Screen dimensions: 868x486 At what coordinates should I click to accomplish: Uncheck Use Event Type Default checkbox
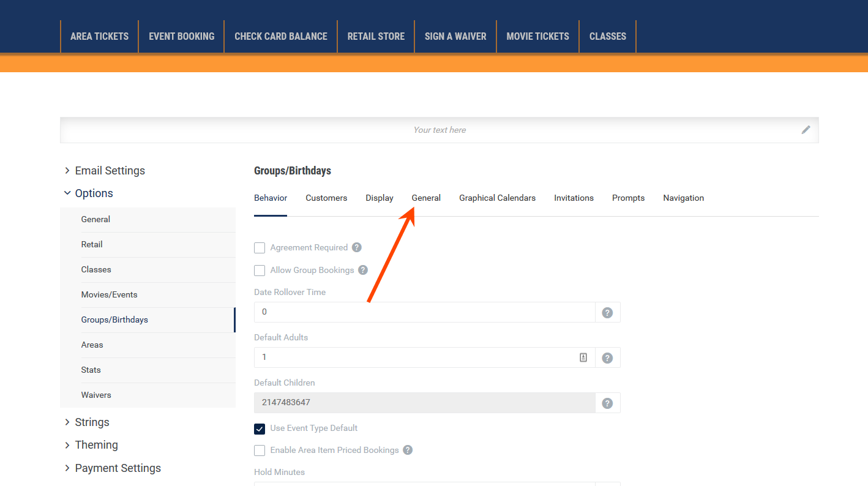(x=260, y=428)
